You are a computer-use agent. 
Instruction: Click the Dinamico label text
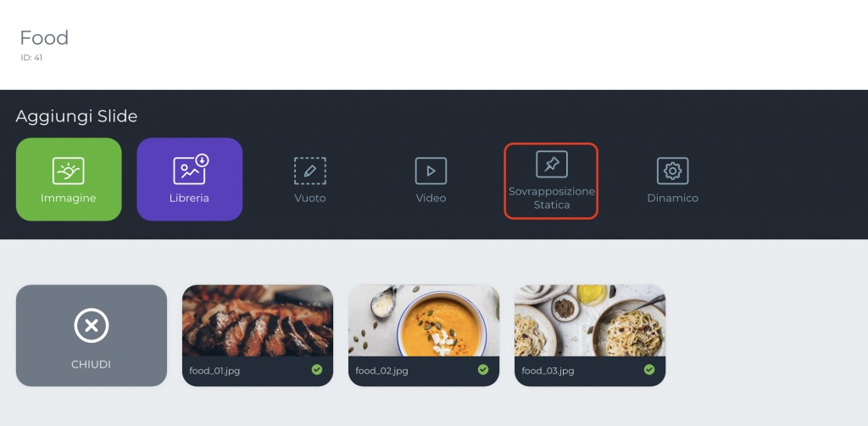672,198
